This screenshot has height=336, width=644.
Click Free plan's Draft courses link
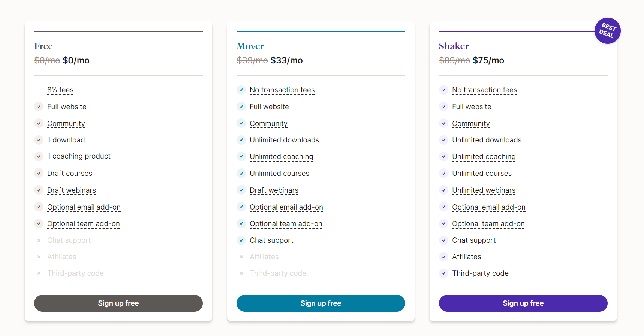click(x=70, y=174)
